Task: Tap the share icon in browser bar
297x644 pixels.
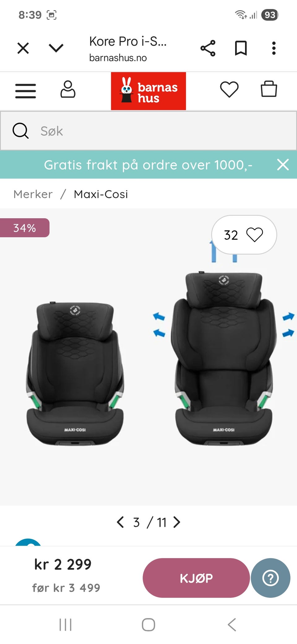Action: point(208,48)
